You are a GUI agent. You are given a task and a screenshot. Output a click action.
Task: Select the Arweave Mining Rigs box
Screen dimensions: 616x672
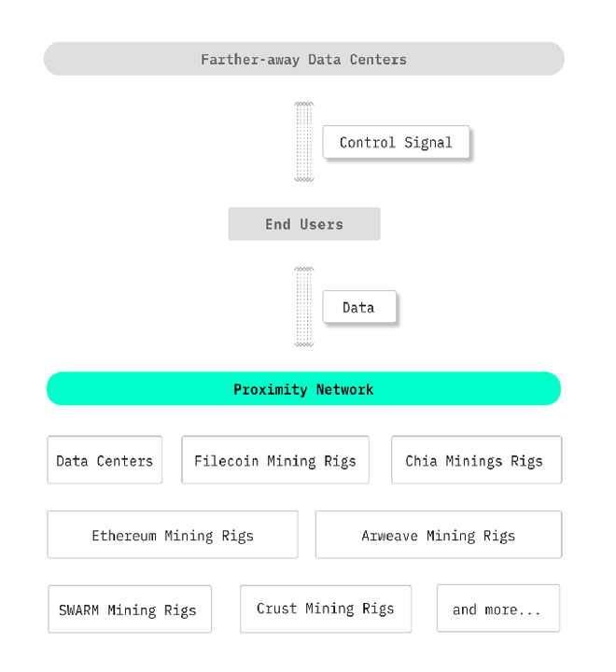[x=439, y=535]
